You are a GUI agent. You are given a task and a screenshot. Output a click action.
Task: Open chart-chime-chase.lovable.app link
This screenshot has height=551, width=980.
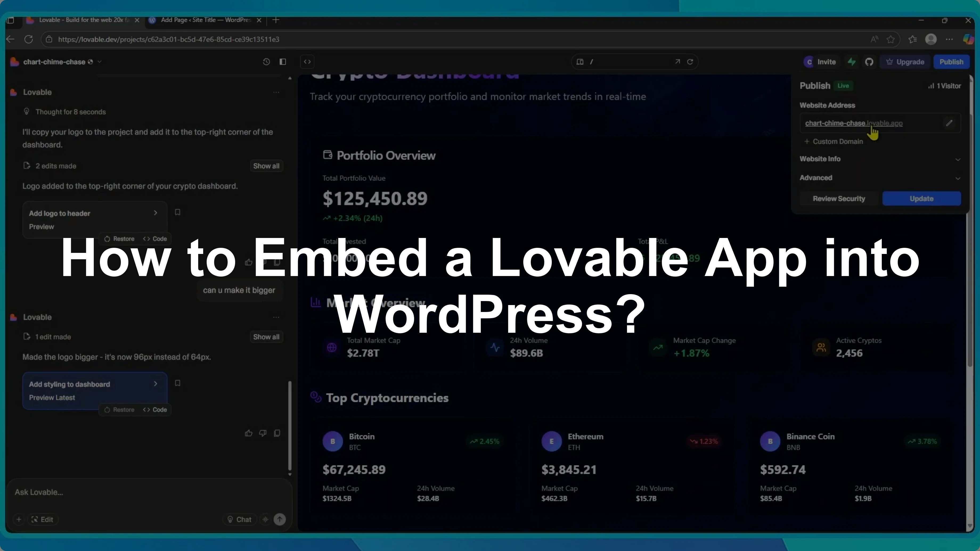(854, 123)
